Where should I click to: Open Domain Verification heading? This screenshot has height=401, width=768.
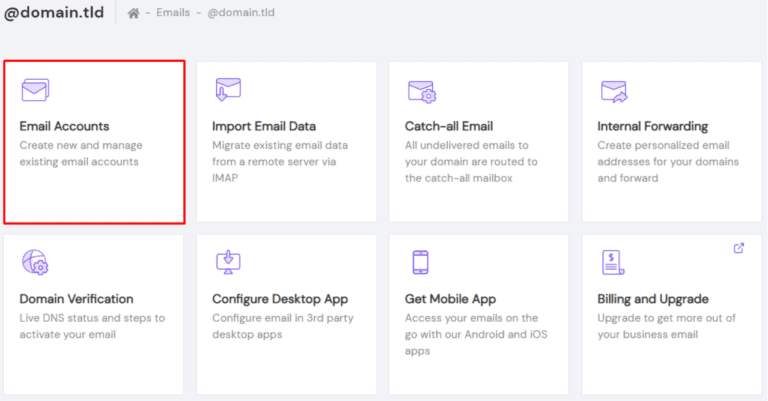click(76, 299)
